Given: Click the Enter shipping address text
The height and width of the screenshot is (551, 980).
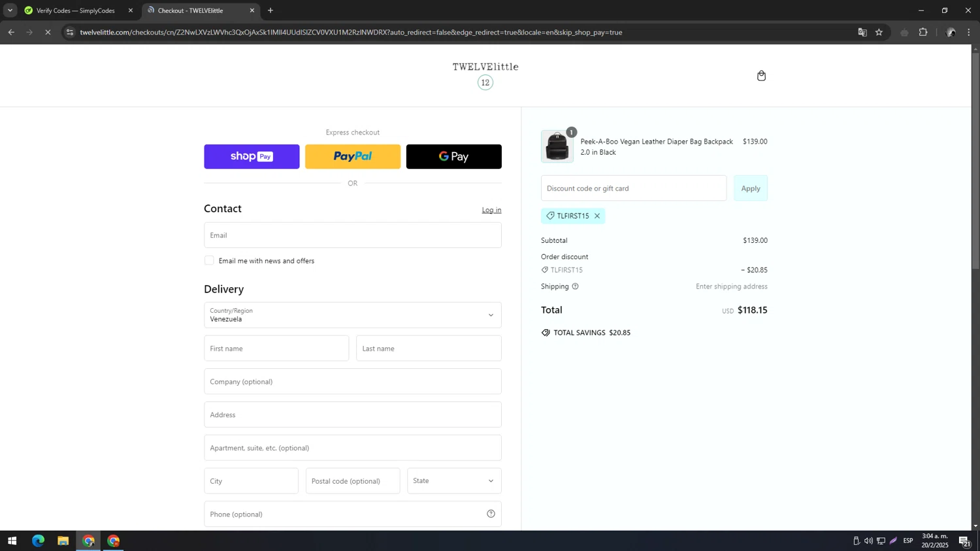Looking at the screenshot, I should coord(732,287).
